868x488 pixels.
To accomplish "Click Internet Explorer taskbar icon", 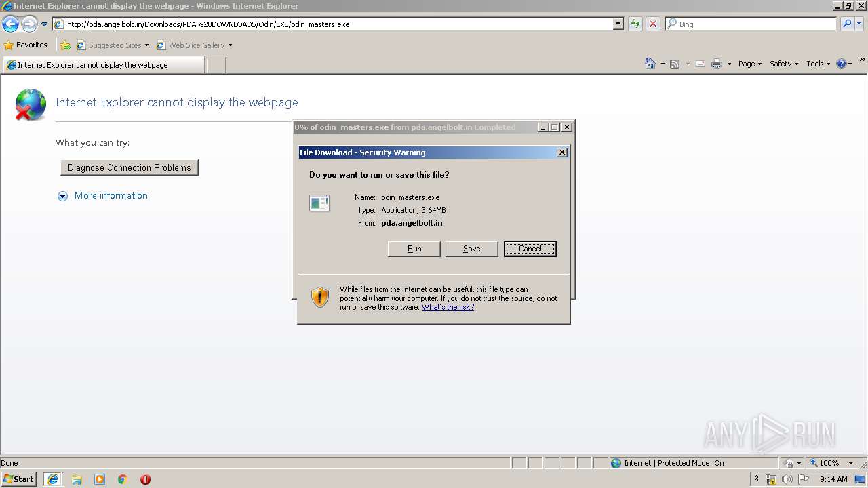I will (x=53, y=479).
